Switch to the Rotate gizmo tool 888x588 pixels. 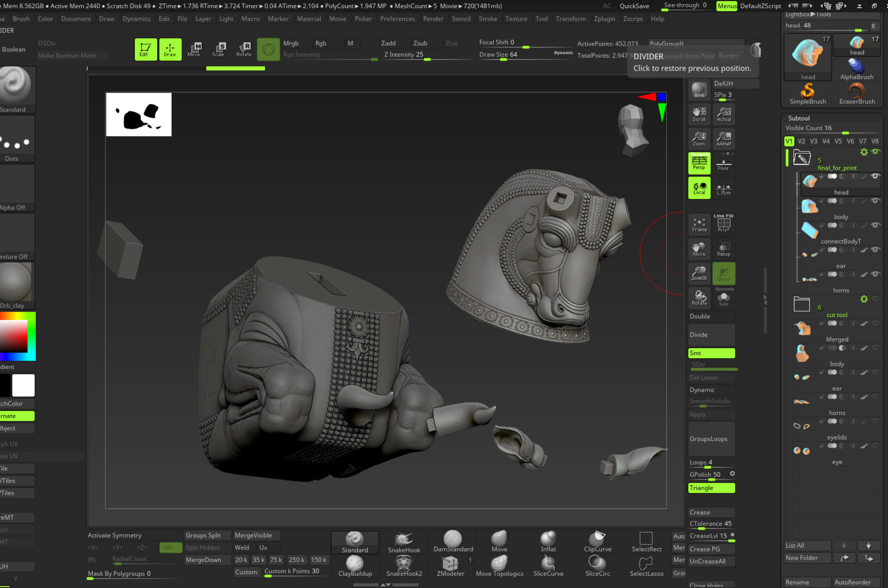pos(244,49)
